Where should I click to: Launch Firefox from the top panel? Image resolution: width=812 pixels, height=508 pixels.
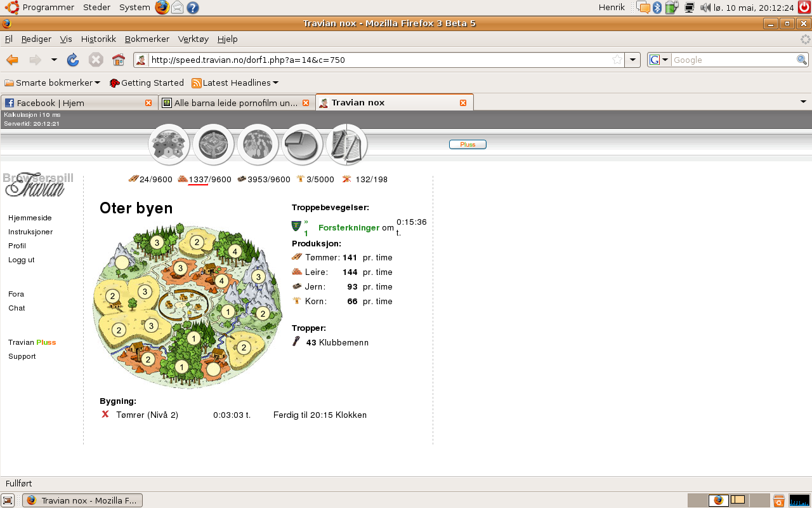point(162,8)
